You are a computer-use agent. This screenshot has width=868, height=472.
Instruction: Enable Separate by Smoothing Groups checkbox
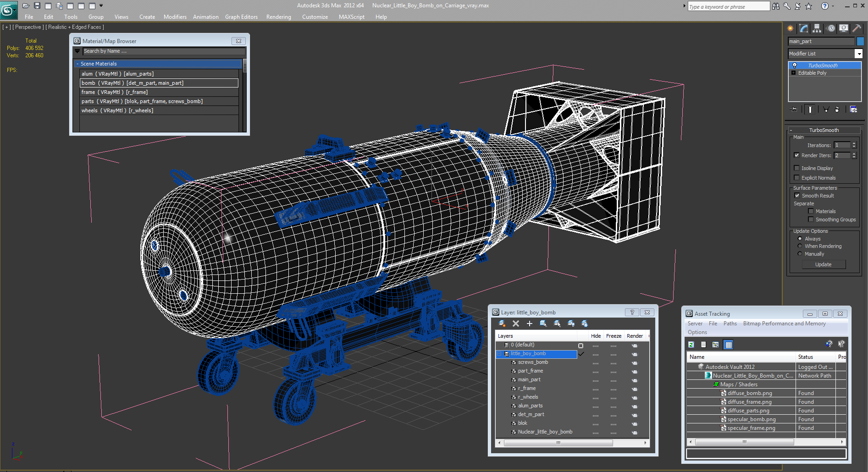click(x=811, y=220)
